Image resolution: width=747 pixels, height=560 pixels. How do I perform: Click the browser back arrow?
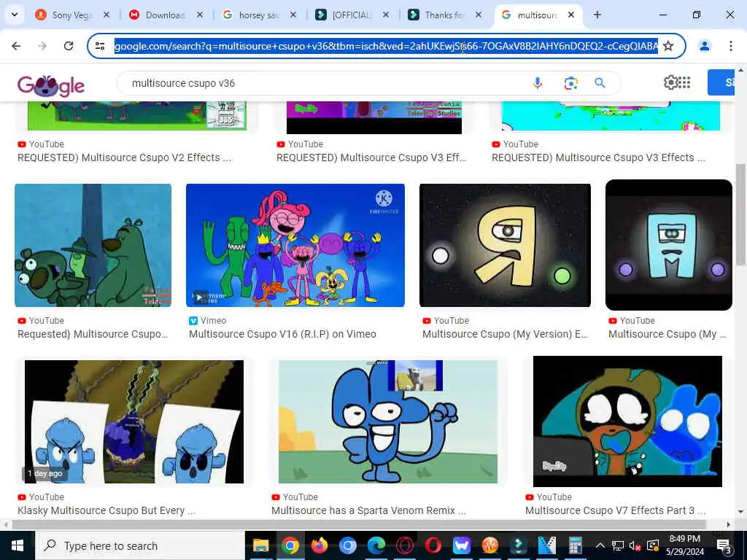16,46
